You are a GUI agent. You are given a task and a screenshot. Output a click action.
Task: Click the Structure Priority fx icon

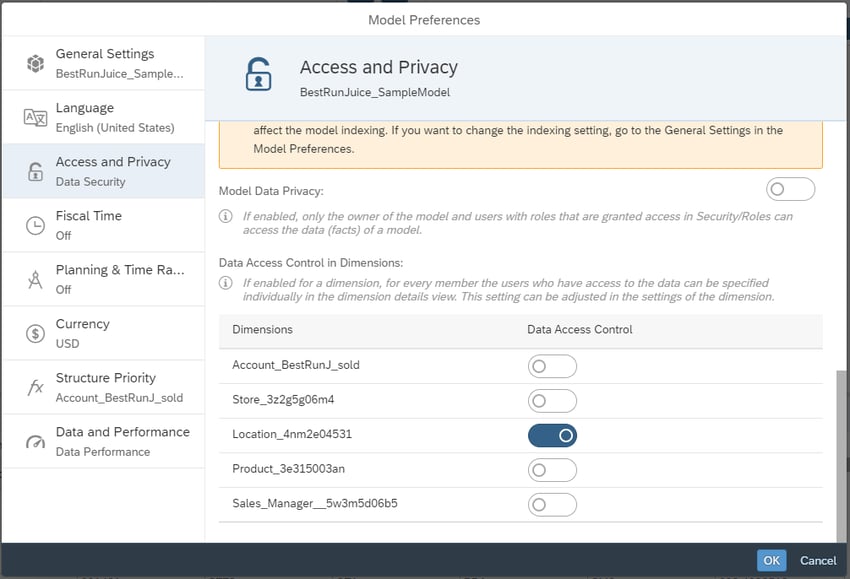pyautogui.click(x=35, y=387)
